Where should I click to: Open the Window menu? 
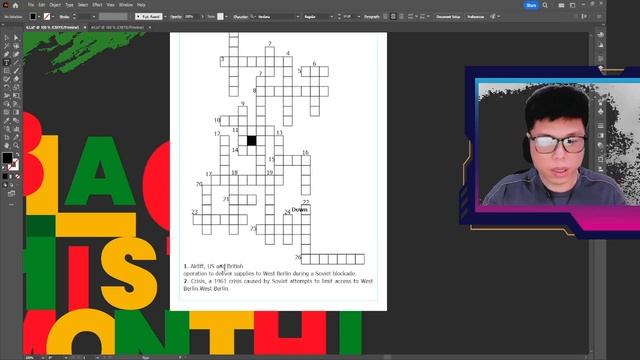click(126, 5)
